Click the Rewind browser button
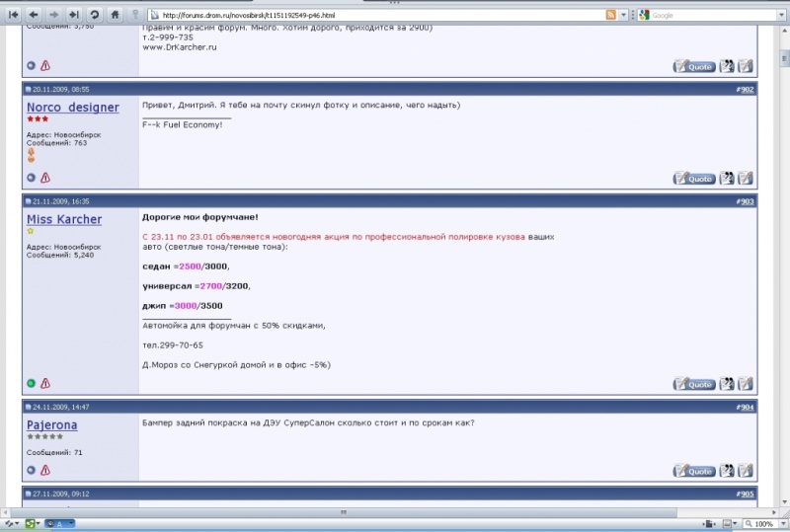This screenshot has height=532, width=790. point(14,15)
